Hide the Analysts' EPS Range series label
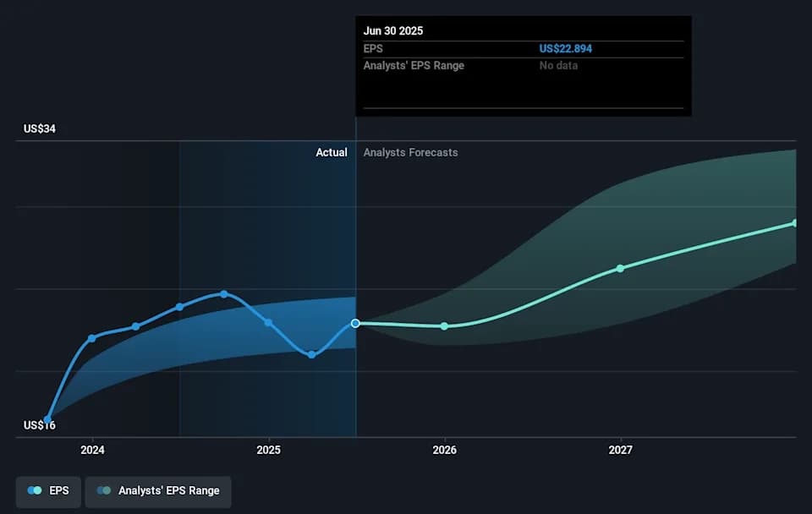The image size is (812, 514). [168, 490]
